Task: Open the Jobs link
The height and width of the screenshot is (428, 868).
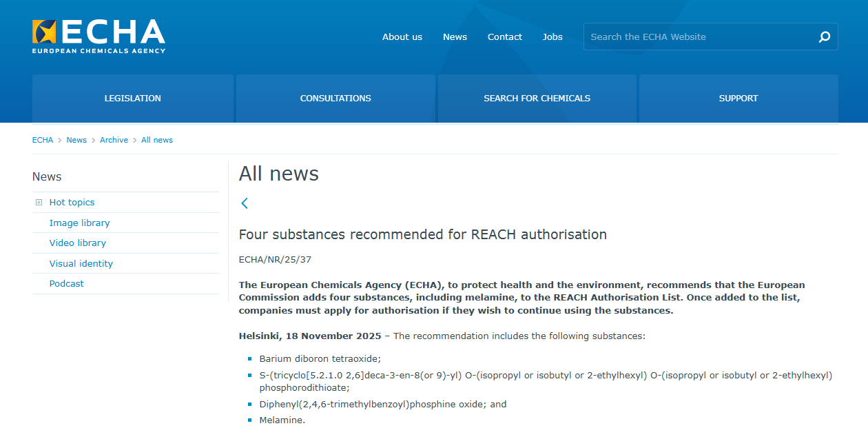Action: 552,37
